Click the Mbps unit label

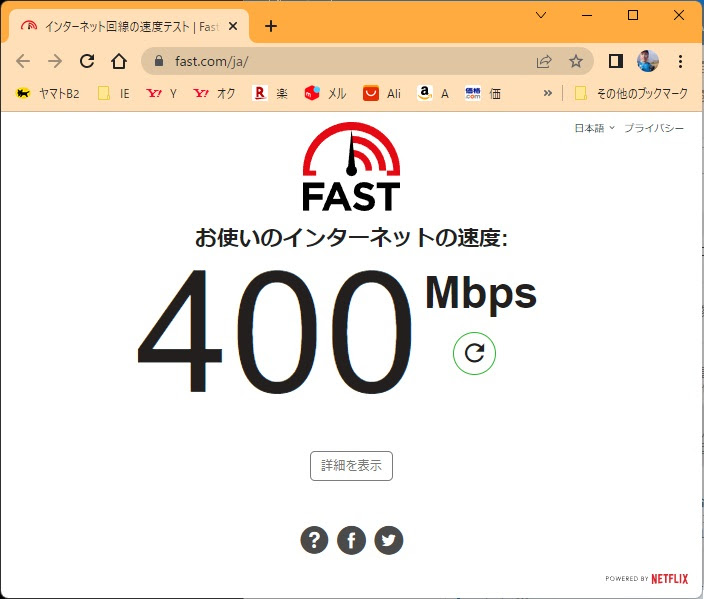pyautogui.click(x=481, y=294)
